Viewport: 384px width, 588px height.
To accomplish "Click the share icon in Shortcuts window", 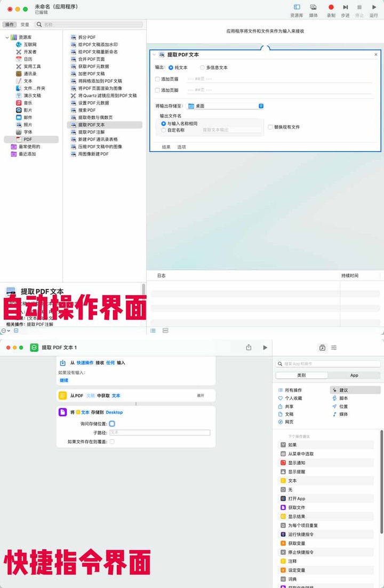I will click(249, 348).
